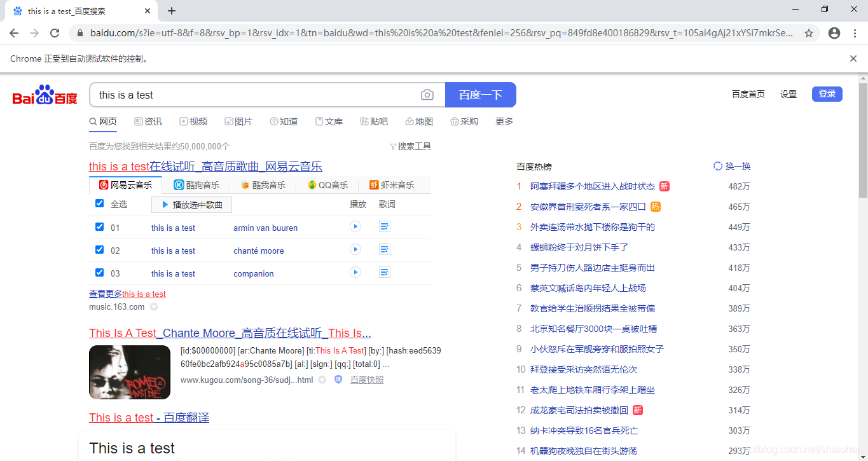Reload the page with the refresh icon

[x=55, y=33]
